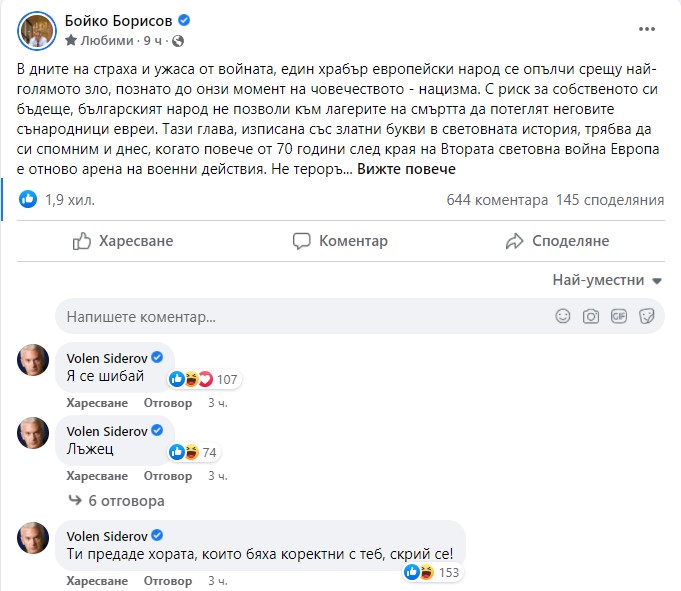Click the blue like reaction icon under post
The width and height of the screenshot is (681, 591).
click(x=28, y=200)
